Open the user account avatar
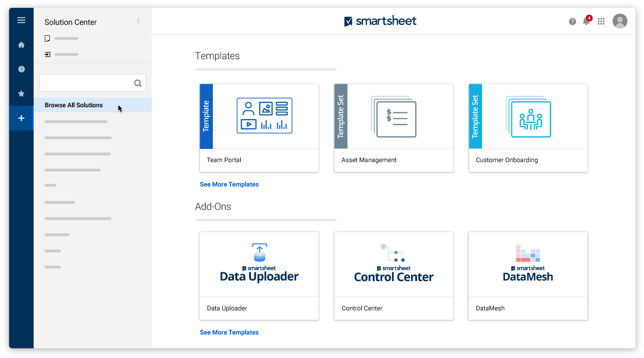Viewport: 644px width, 358px height. [x=620, y=21]
